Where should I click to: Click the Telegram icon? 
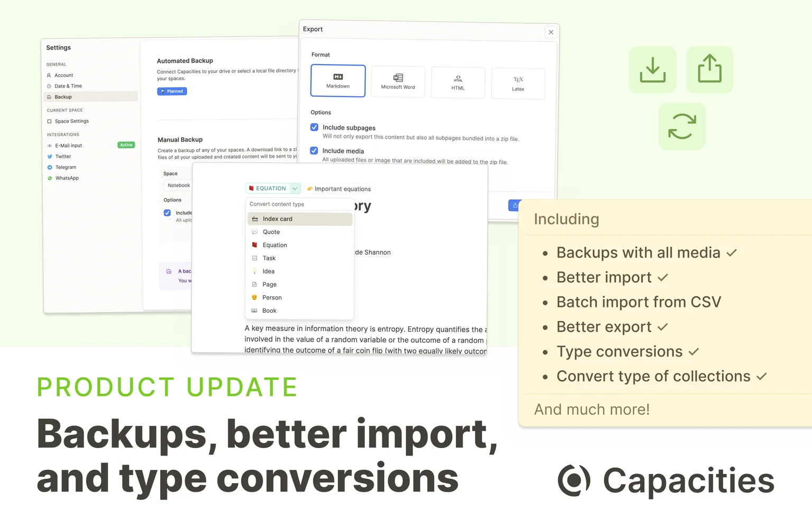50,167
